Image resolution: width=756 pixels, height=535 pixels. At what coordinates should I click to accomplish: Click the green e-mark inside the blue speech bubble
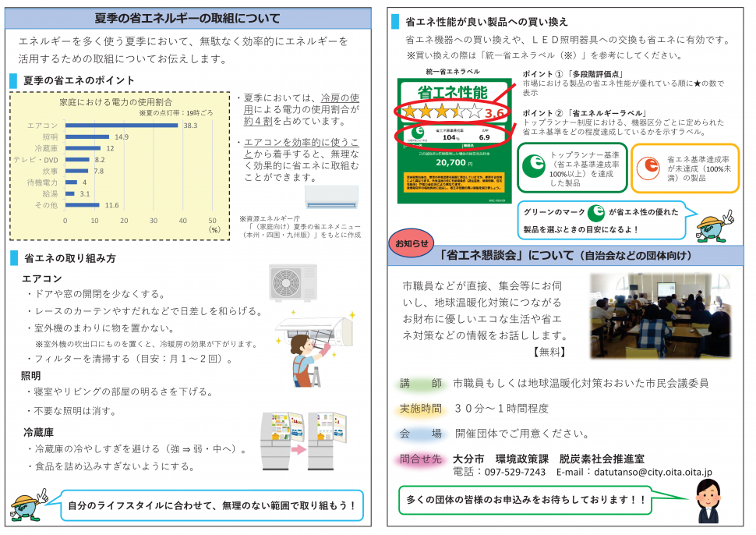click(x=596, y=212)
